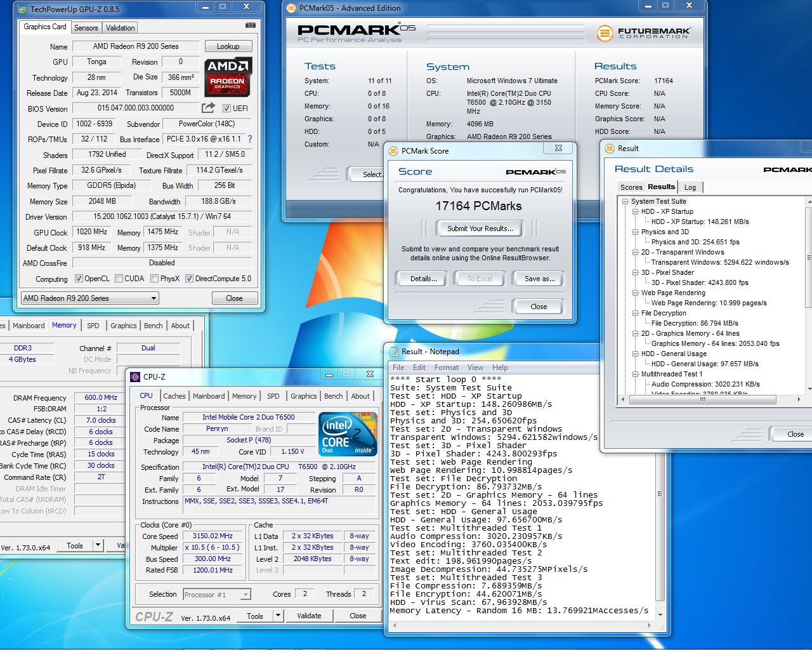The height and width of the screenshot is (650, 812).
Task: Click the CPU-Z title bar icon
Action: [135, 376]
